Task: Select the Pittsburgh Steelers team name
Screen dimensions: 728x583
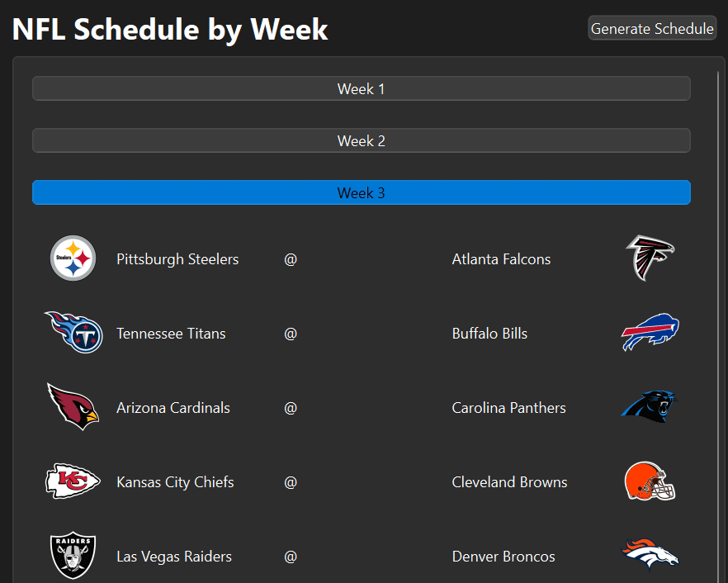Action: 177,259
